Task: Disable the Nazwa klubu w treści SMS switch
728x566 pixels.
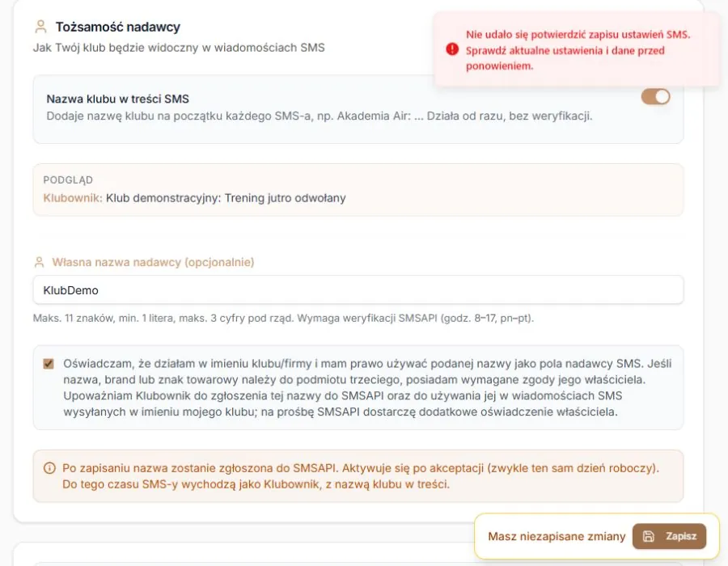Action: (x=655, y=97)
